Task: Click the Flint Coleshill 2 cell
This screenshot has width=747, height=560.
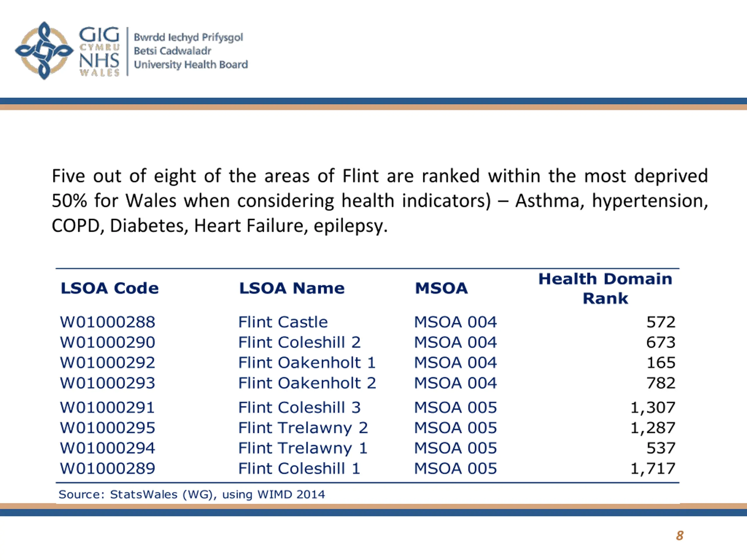Action: coord(300,342)
